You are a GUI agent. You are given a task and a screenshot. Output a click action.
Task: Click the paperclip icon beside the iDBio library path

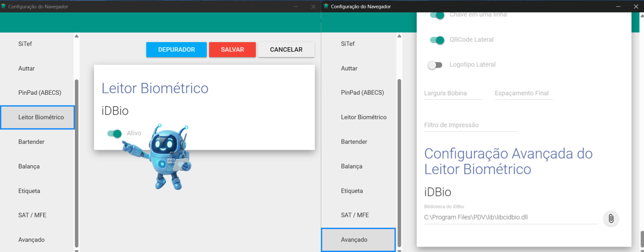[x=611, y=219]
